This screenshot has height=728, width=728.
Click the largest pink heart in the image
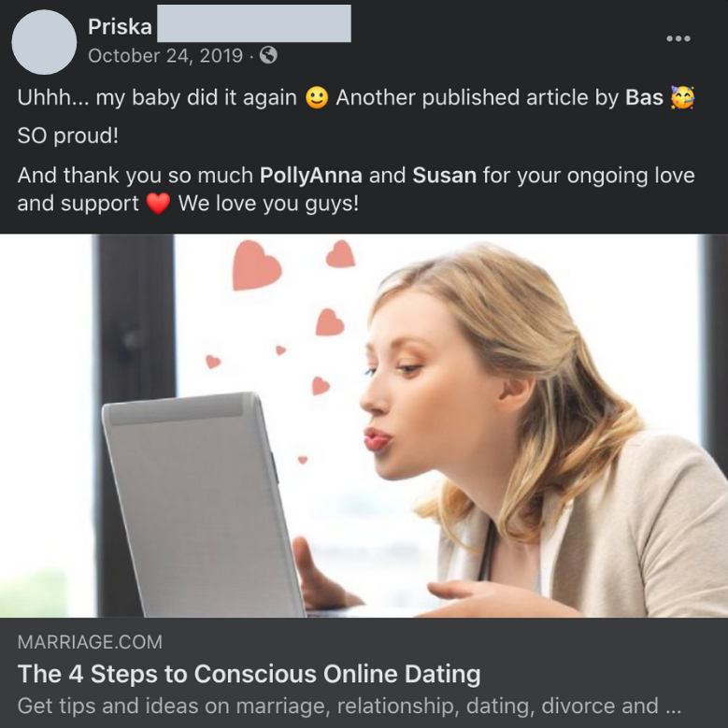click(256, 265)
